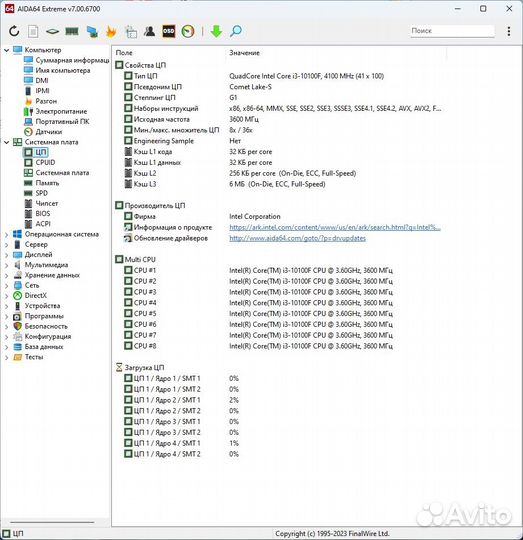
Task: Open the aida64.com driver updates link
Action: click(x=297, y=238)
